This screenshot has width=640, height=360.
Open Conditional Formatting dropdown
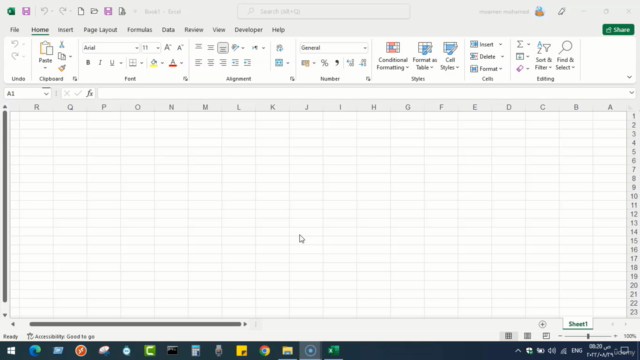[393, 56]
